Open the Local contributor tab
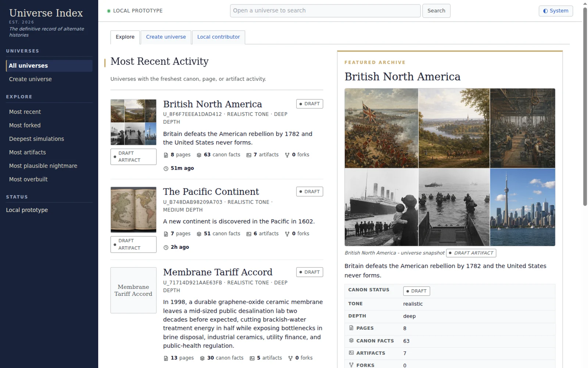The width and height of the screenshot is (588, 368). coord(218,37)
